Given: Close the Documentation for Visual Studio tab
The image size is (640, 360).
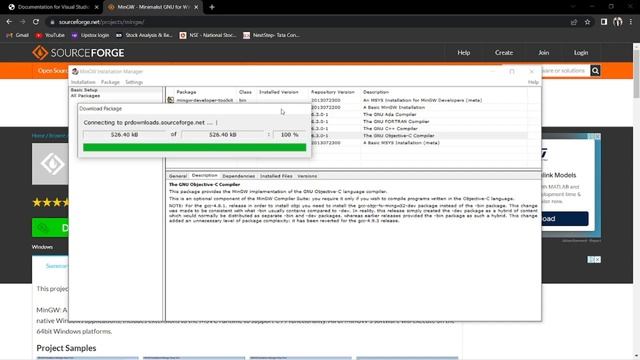Looking at the screenshot, I should [97, 7].
